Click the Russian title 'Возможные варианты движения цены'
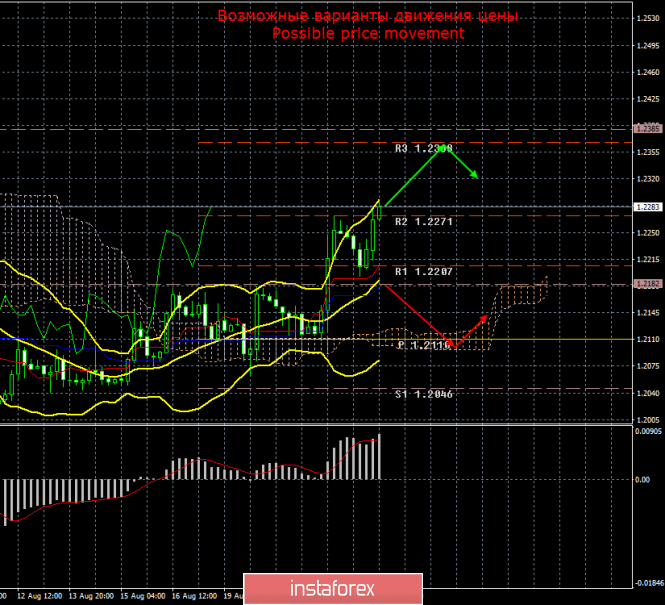This screenshot has width=665, height=605. click(x=368, y=16)
